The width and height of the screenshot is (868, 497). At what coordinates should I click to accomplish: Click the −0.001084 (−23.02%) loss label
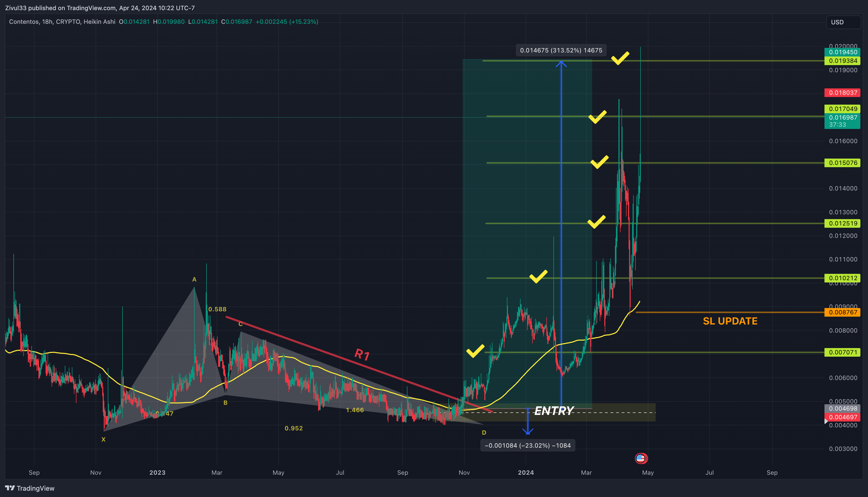[x=528, y=446]
